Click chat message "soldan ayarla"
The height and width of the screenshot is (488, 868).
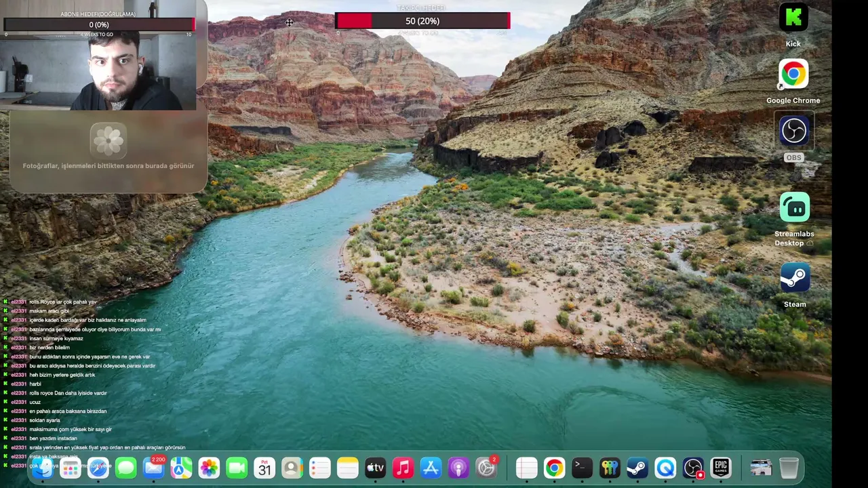pyautogui.click(x=45, y=420)
